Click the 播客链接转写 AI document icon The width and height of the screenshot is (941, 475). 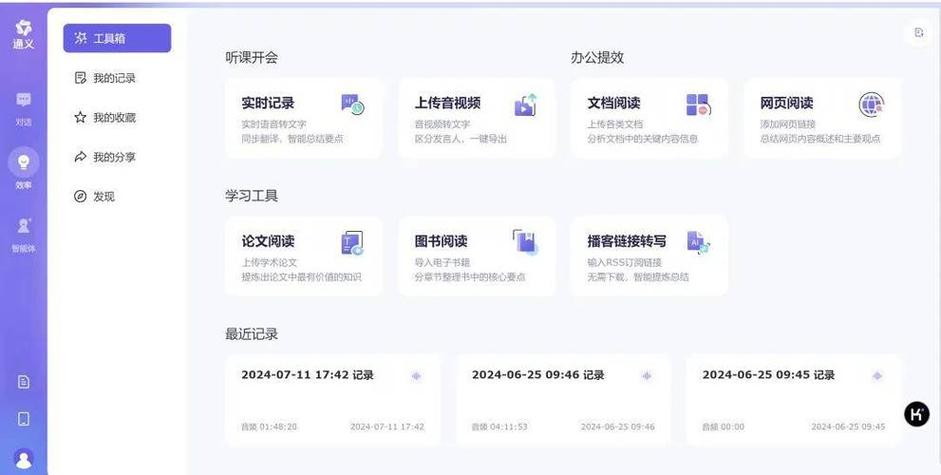[698, 242]
